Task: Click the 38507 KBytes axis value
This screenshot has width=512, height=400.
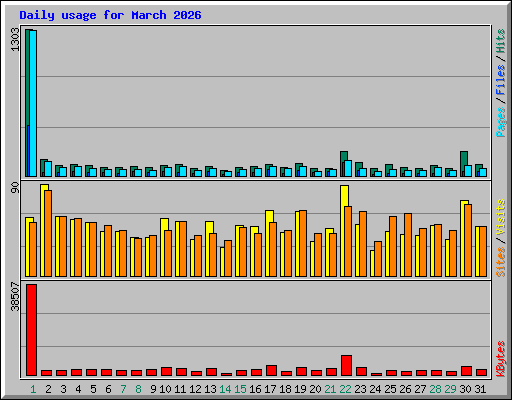Action: 15,296
